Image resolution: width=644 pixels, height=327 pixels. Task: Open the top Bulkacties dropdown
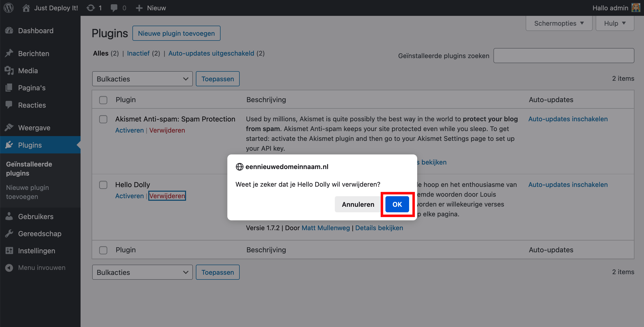[142, 79]
